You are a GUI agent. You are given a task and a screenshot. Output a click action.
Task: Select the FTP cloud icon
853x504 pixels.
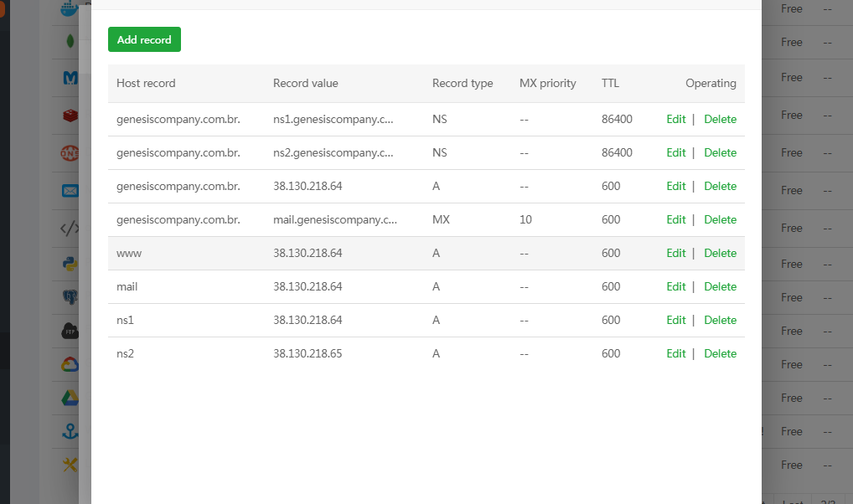[x=70, y=331]
